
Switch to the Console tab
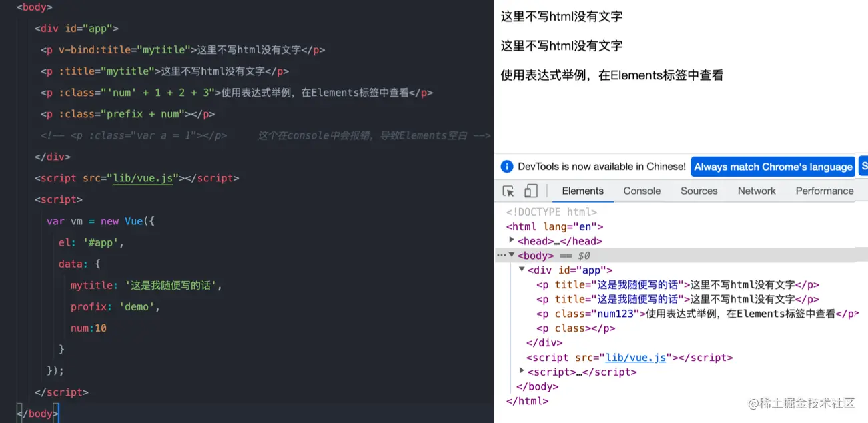(x=642, y=191)
